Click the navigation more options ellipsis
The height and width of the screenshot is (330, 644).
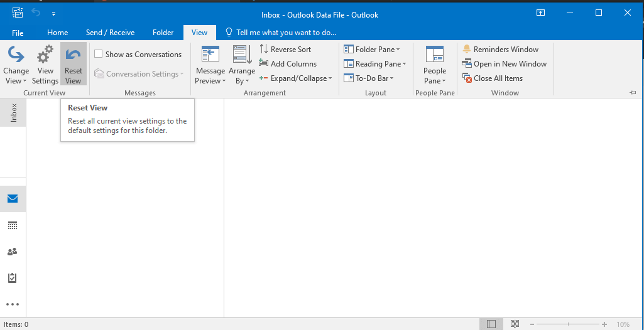click(x=13, y=304)
